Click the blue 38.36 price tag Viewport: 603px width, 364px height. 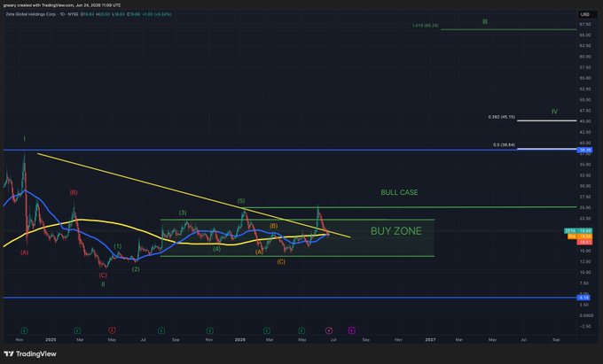(584, 150)
